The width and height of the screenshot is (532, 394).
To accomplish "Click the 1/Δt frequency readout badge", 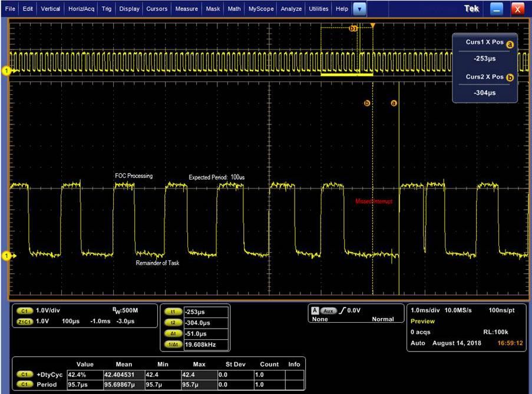I will (173, 345).
